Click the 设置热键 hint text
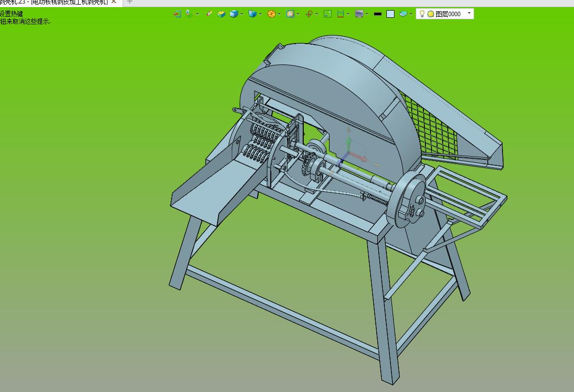The height and width of the screenshot is (392, 574). 11,14
